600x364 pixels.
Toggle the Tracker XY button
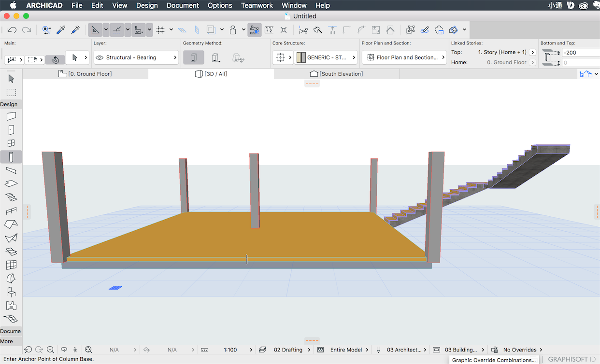(x=139, y=30)
